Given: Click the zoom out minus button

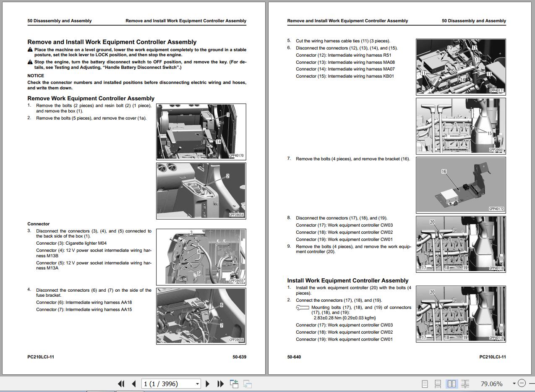Looking at the screenshot, I should [522, 383].
